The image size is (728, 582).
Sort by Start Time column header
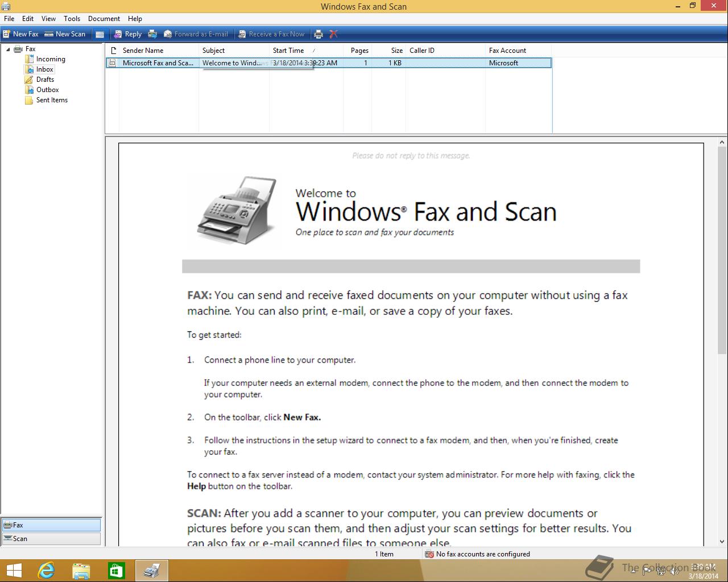[306, 51]
